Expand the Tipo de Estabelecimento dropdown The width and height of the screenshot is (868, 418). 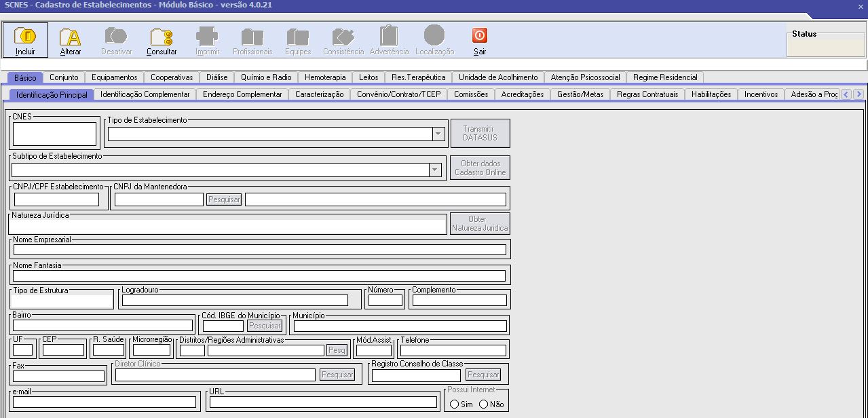pos(438,134)
